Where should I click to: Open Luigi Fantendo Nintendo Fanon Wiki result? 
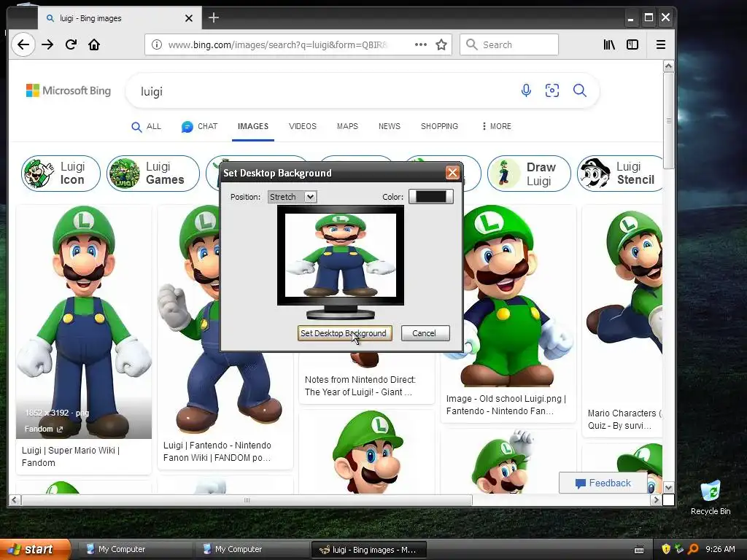(x=217, y=451)
